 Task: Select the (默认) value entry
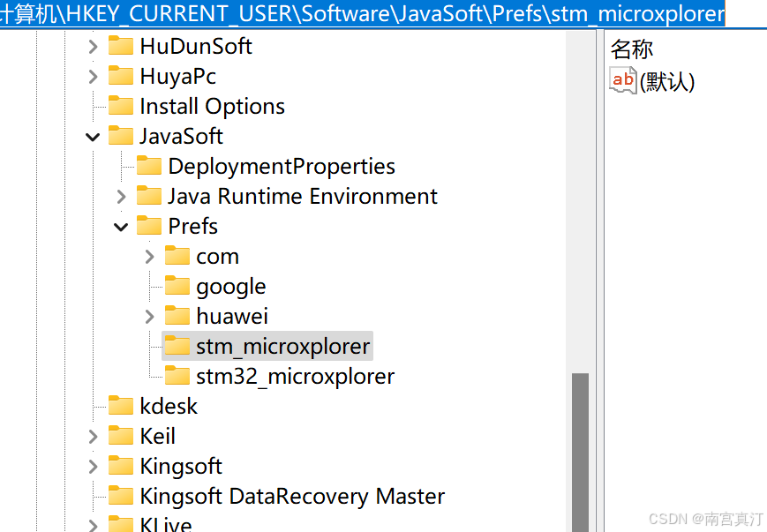(667, 82)
